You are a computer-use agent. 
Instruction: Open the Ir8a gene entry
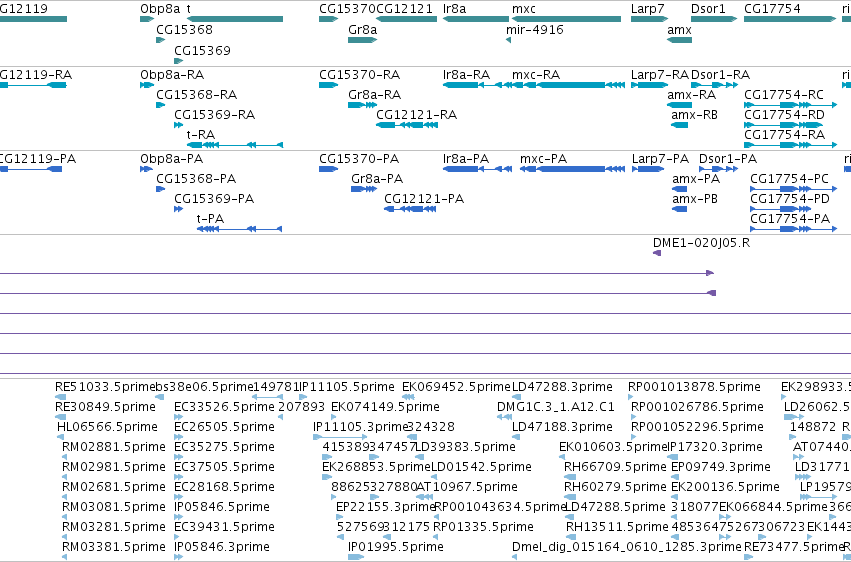click(x=475, y=19)
